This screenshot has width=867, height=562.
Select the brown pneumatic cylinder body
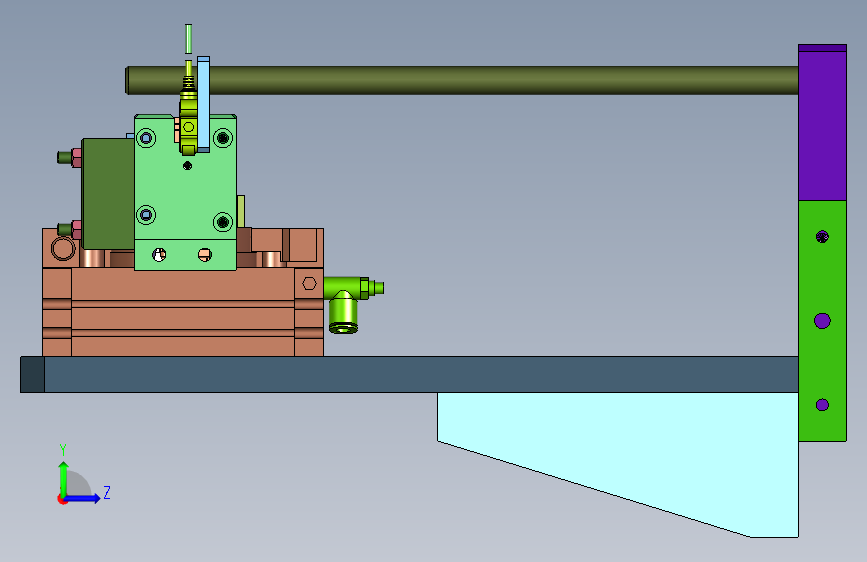(x=182, y=313)
